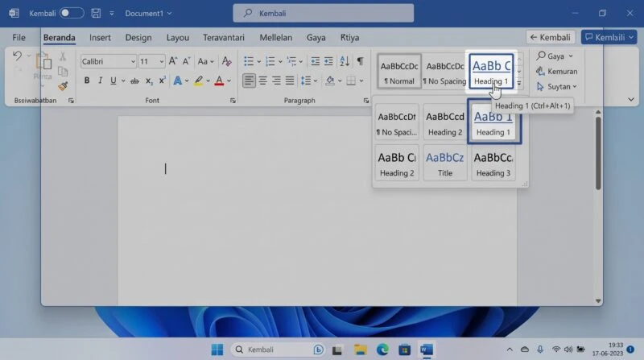This screenshot has height=360, width=644.
Task: Click the Kembali arrow button top right
Action: pos(551,37)
